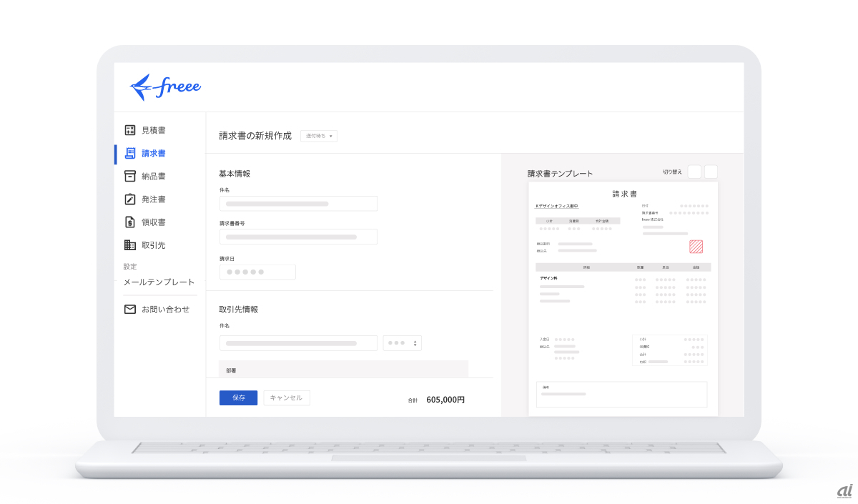Click the 請求書の新規作成 heading
The height and width of the screenshot is (504, 858).
tap(255, 136)
